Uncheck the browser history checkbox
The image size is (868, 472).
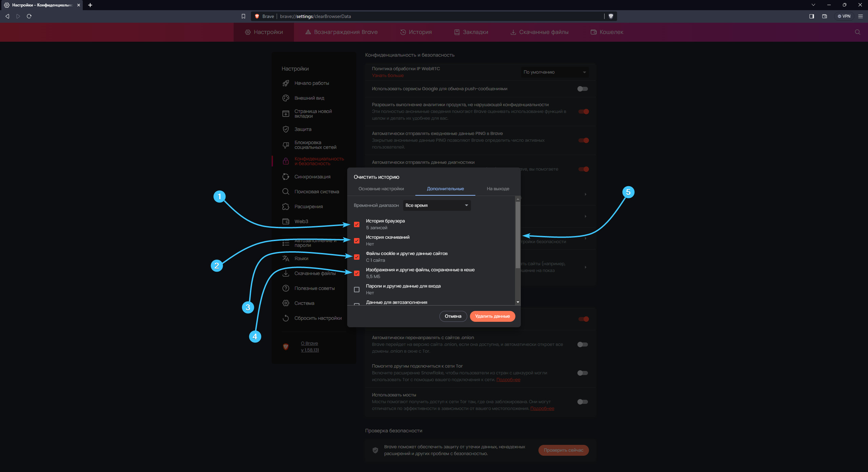click(357, 224)
